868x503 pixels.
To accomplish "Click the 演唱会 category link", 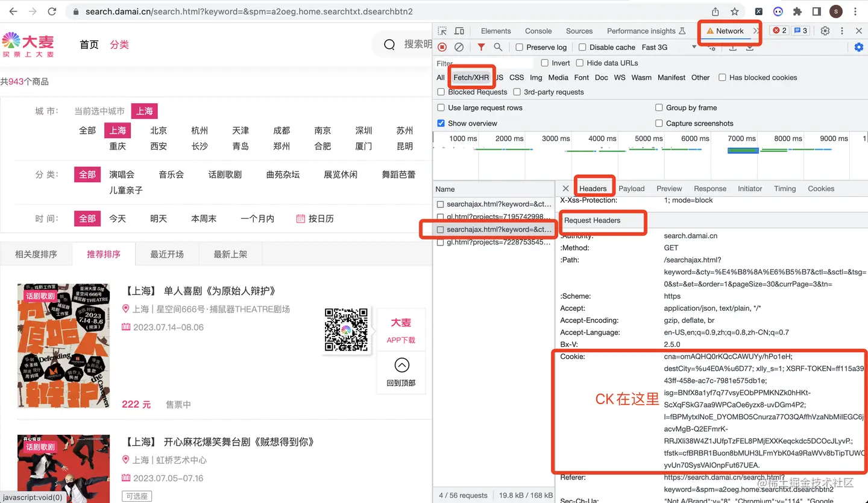I will (x=122, y=174).
